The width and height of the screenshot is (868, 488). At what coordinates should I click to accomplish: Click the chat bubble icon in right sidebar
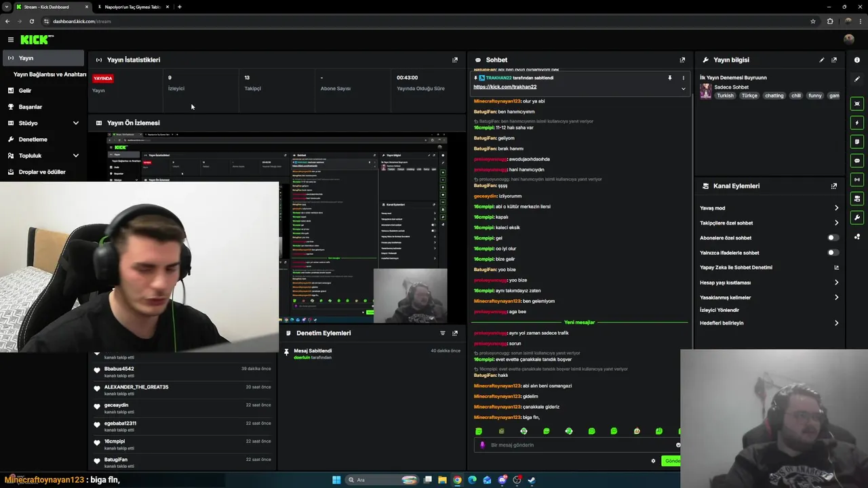857,161
